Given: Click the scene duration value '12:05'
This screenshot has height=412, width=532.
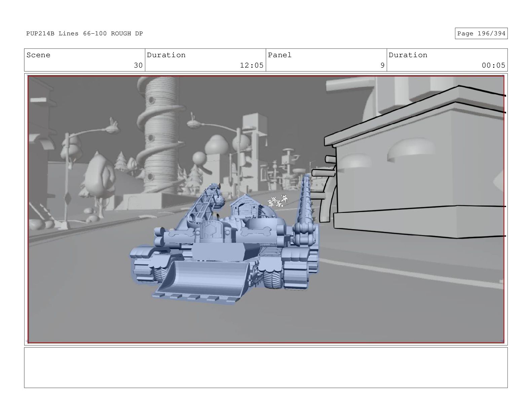Looking at the screenshot, I should (252, 65).
